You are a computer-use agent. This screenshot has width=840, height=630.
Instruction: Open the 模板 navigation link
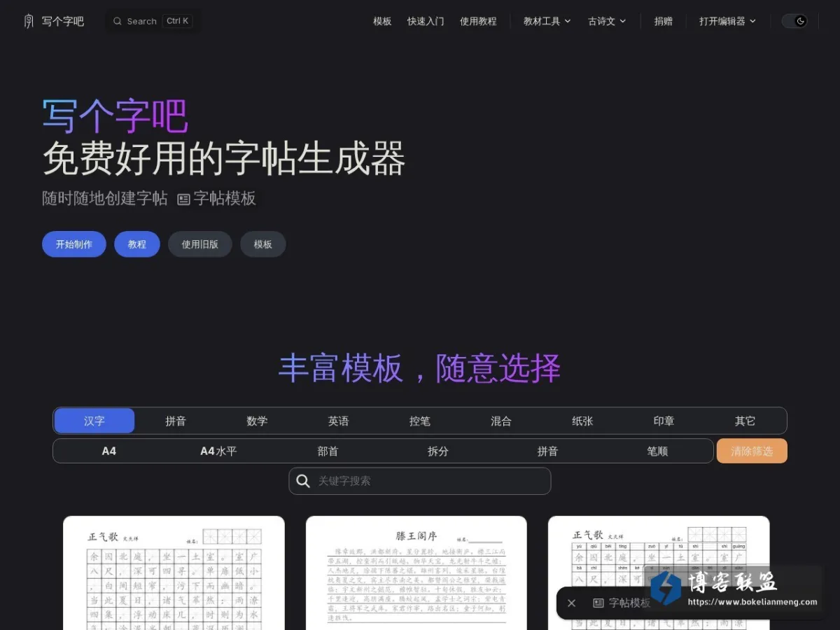tap(382, 21)
